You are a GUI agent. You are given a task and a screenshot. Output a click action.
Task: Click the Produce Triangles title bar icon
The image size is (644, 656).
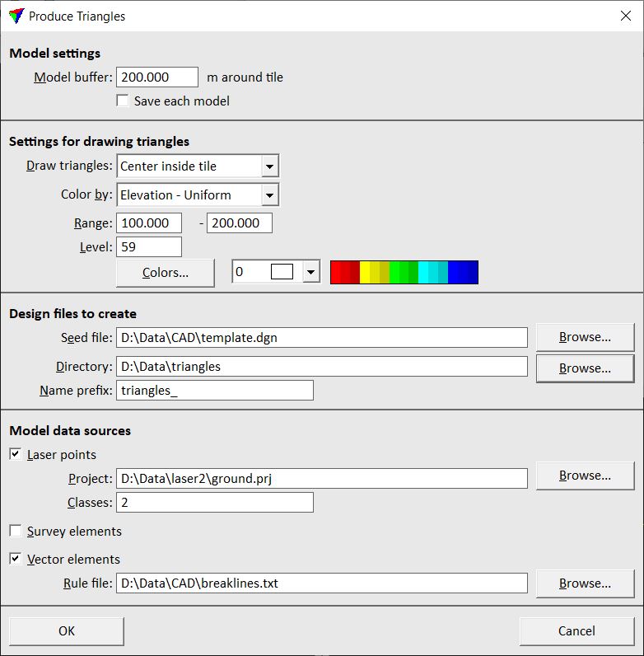pos(16,16)
